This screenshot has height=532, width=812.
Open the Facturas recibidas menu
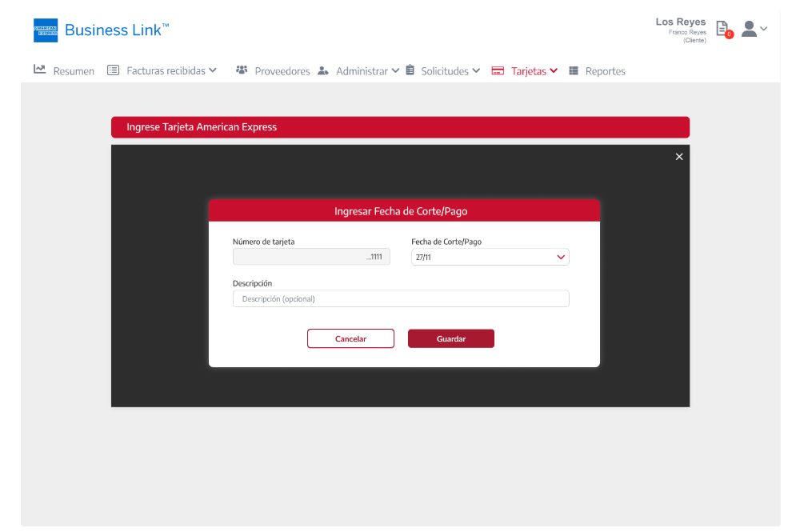click(166, 70)
